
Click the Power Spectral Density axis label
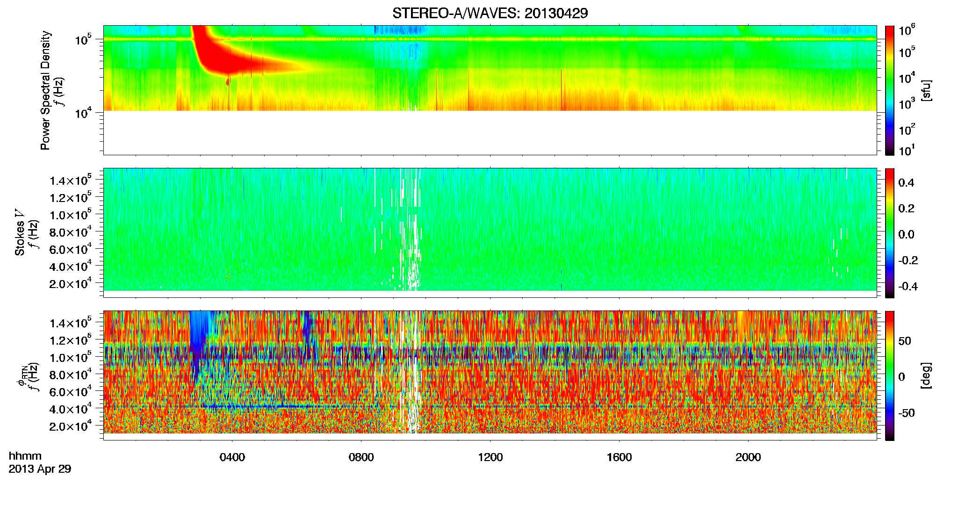pos(45,90)
